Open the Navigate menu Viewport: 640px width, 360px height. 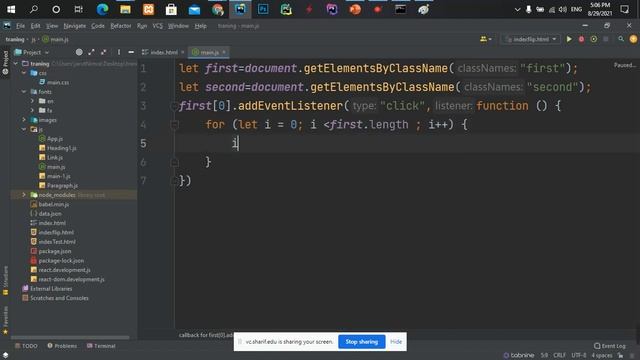pyautogui.click(x=75, y=26)
